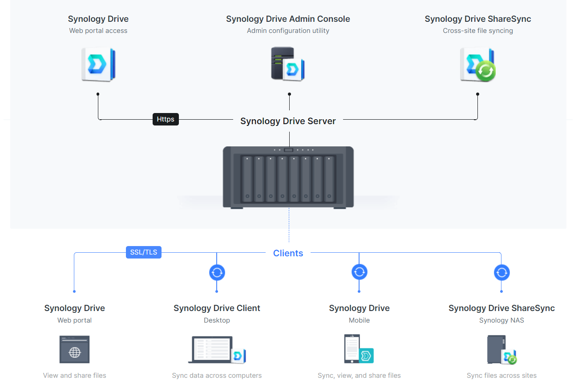Click the sync icon above ShareSync Synology NAS

(x=502, y=272)
